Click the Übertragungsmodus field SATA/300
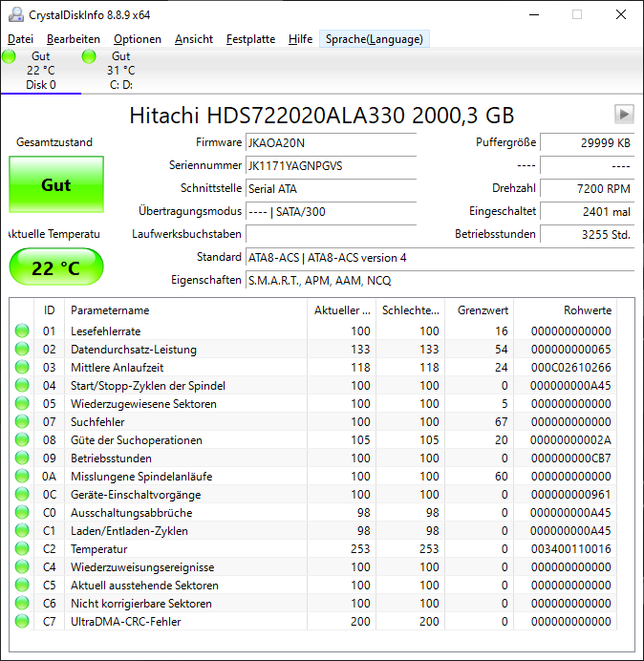The width and height of the screenshot is (644, 661). (331, 212)
